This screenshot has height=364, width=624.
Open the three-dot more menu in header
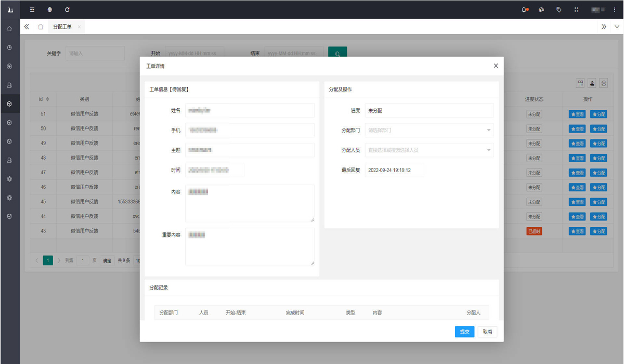(x=615, y=9)
